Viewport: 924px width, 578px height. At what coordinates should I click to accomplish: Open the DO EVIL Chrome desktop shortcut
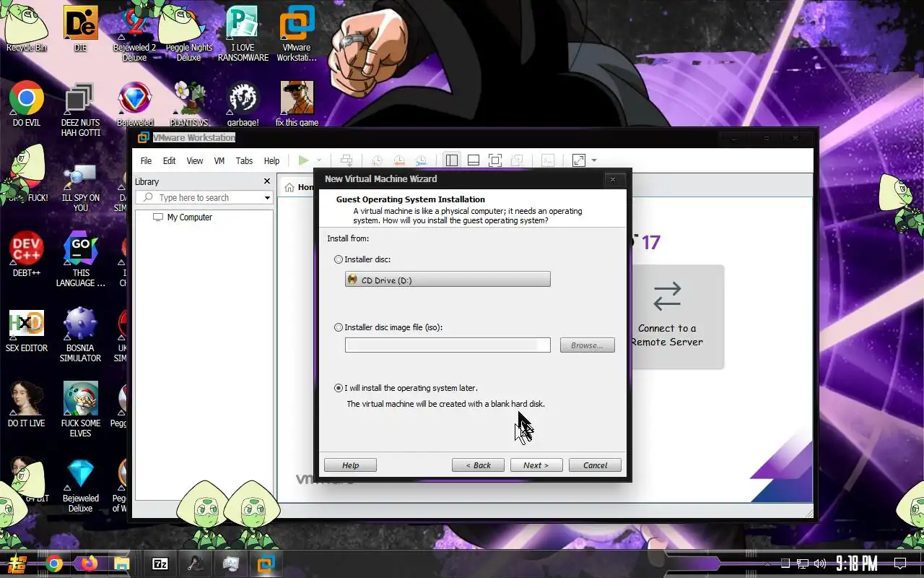tap(27, 104)
